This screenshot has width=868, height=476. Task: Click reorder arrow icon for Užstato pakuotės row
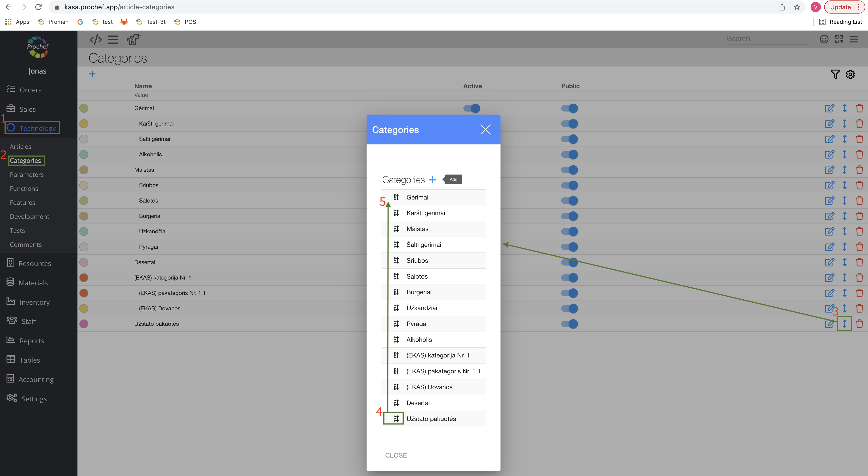tap(844, 324)
